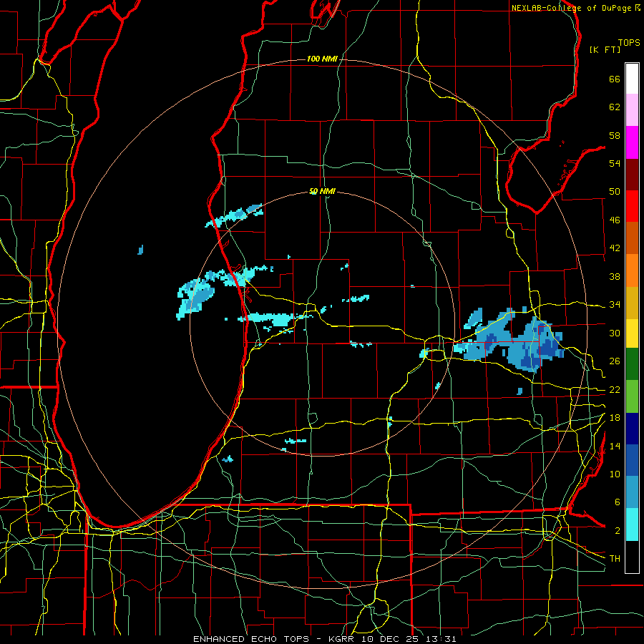
Task: Click the light pink color scale segment
Action: point(632,110)
